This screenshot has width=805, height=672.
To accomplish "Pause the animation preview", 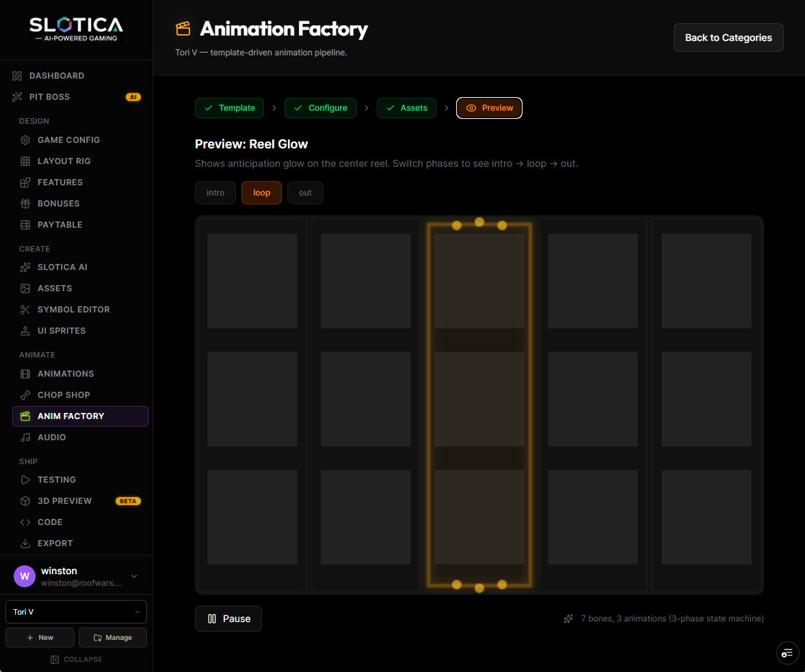I will tap(228, 619).
